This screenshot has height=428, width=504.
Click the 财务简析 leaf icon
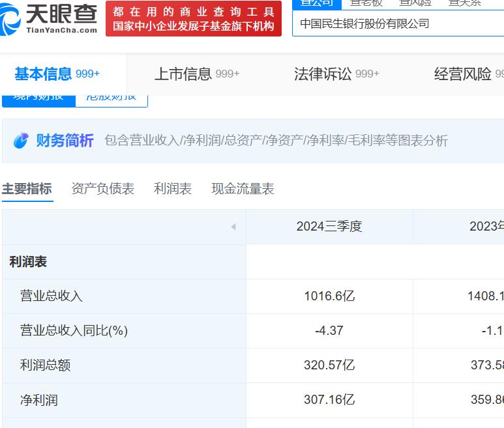click(x=22, y=141)
